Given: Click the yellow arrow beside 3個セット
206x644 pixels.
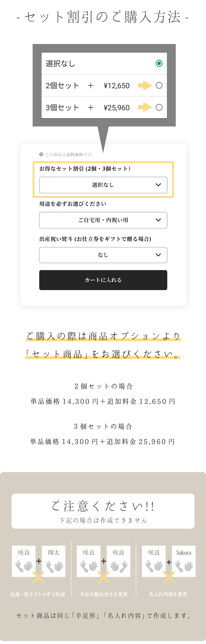Looking at the screenshot, I should pos(145,107).
